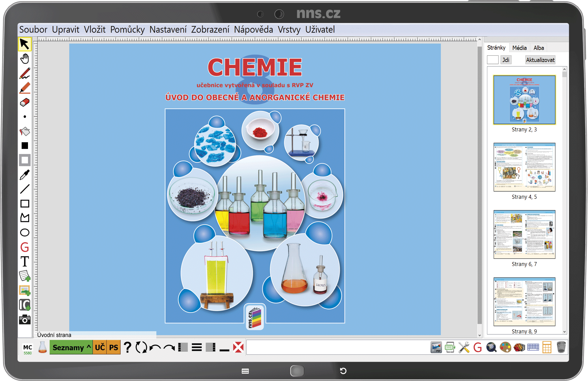Click the red X close icon in toolbar
Image resolution: width=588 pixels, height=381 pixels.
238,348
